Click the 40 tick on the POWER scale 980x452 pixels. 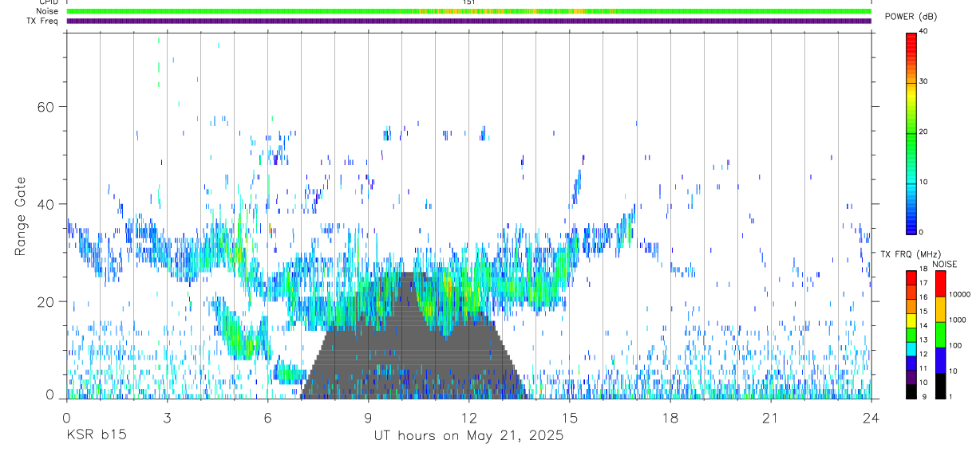[923, 31]
